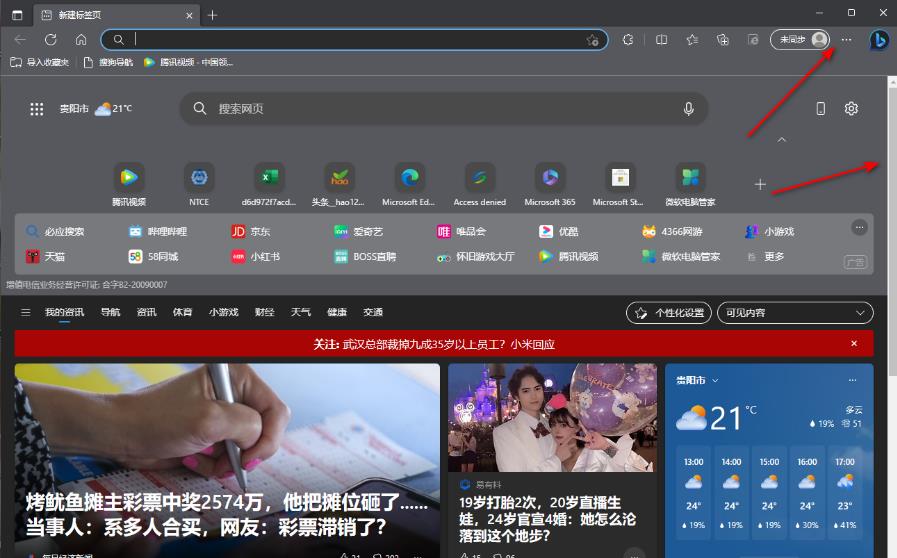
Task: Select 体育 feed tab
Action: (x=182, y=312)
